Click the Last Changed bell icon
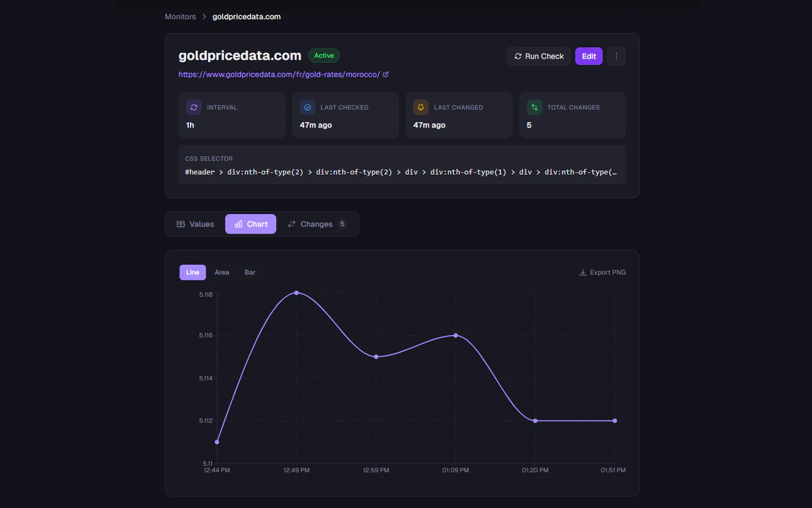 pyautogui.click(x=421, y=107)
